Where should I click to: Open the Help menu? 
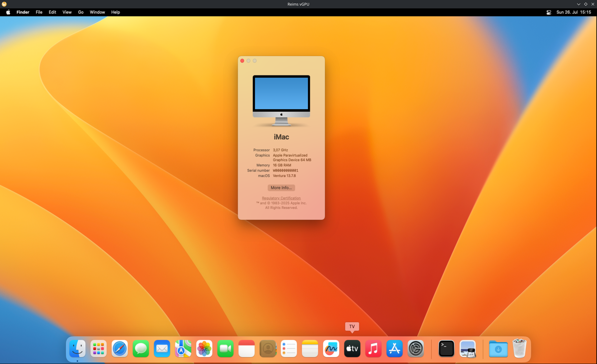pyautogui.click(x=115, y=12)
